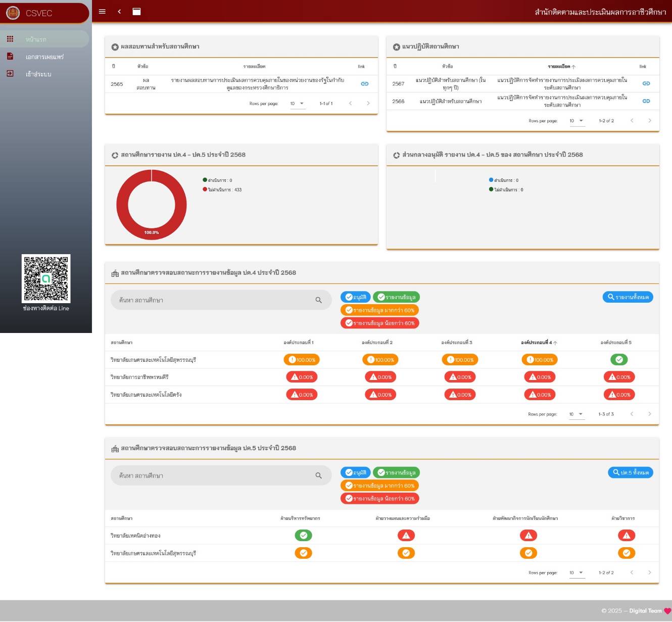672x622 pixels.
Task: Click the search icon in the ปค.4 search box
Action: pos(318,300)
